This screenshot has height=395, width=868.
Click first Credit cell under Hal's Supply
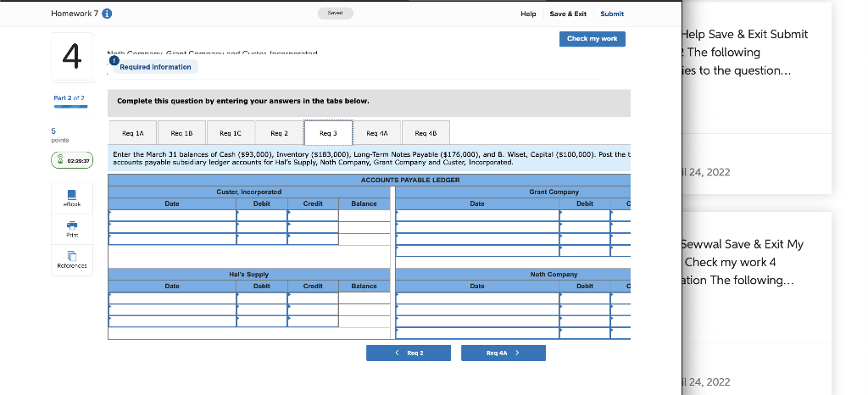click(x=313, y=298)
